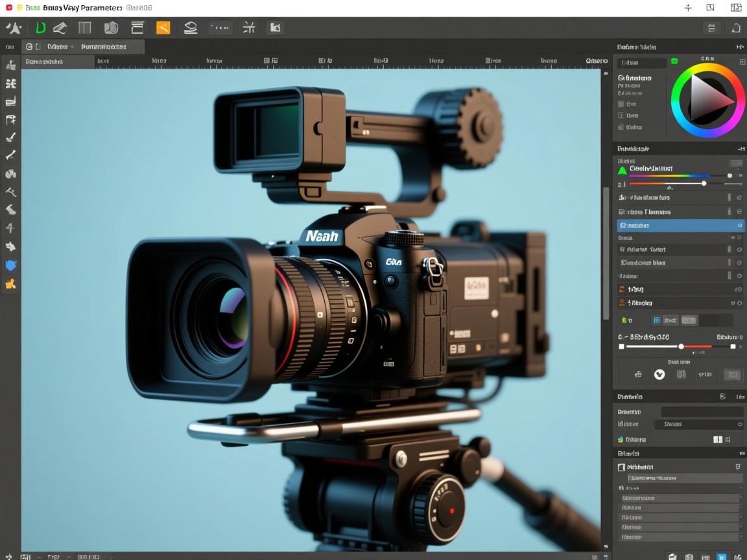Click the blue highlighted icon in bottom-right status bar
Viewport: 747px width, 560px height.
721,556
